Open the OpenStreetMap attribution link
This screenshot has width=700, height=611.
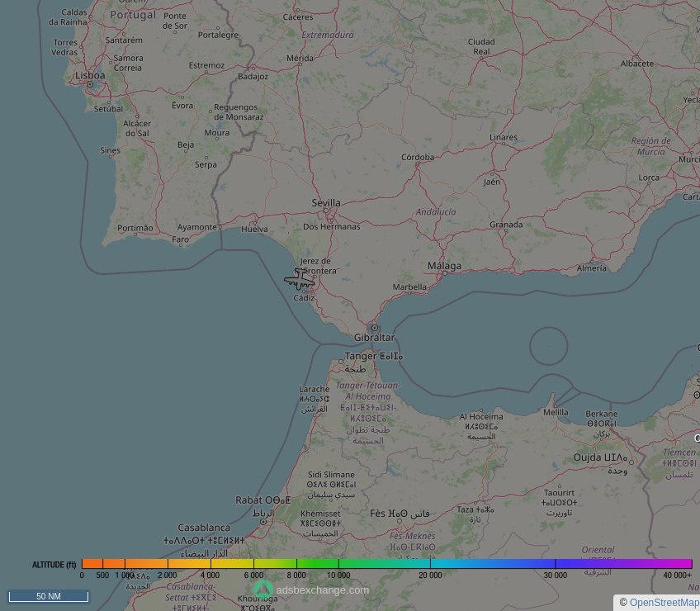[x=665, y=603]
